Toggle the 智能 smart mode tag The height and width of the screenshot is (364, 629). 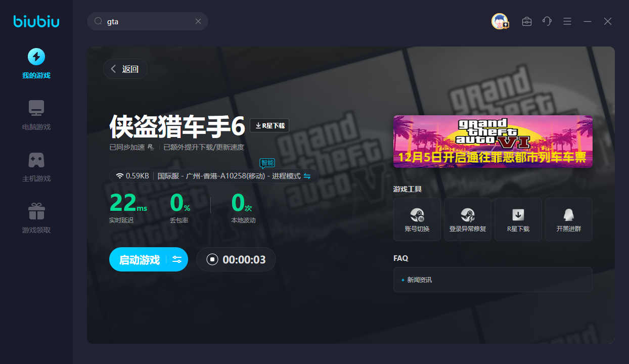click(267, 163)
